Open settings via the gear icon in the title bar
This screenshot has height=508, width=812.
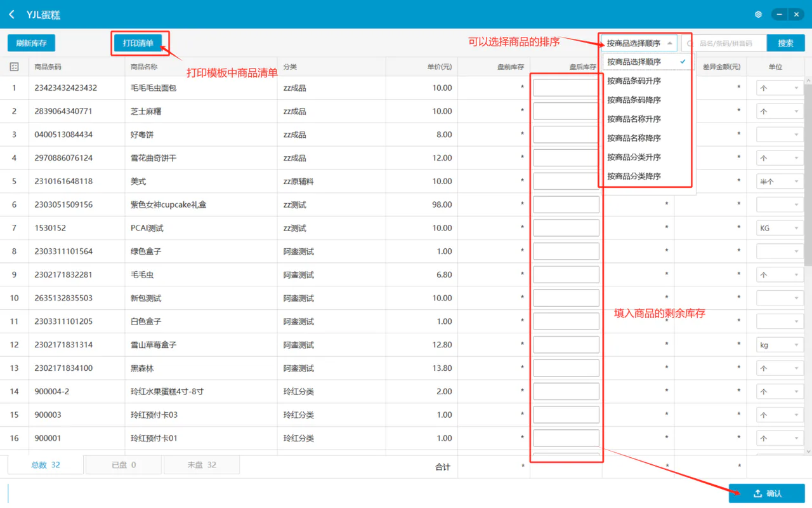(x=758, y=15)
